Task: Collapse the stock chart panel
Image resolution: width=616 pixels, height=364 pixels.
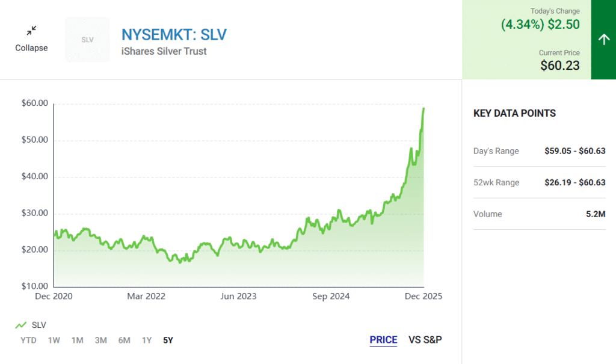Action: [x=31, y=48]
